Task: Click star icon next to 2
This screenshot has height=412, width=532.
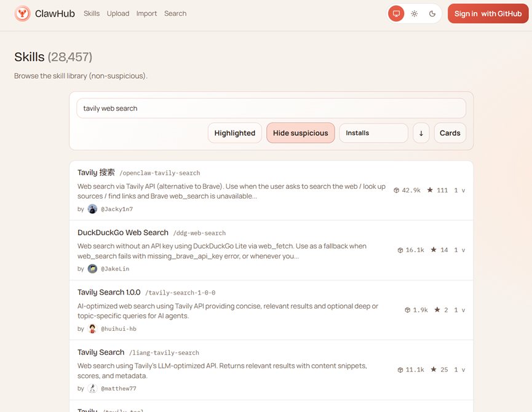Action: click(437, 309)
